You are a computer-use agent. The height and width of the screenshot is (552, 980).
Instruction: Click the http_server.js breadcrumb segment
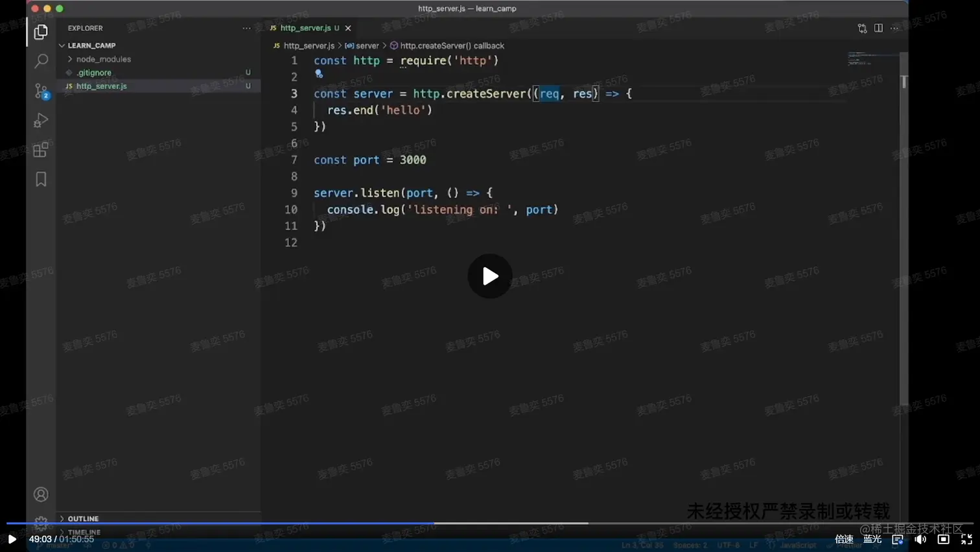(x=309, y=46)
